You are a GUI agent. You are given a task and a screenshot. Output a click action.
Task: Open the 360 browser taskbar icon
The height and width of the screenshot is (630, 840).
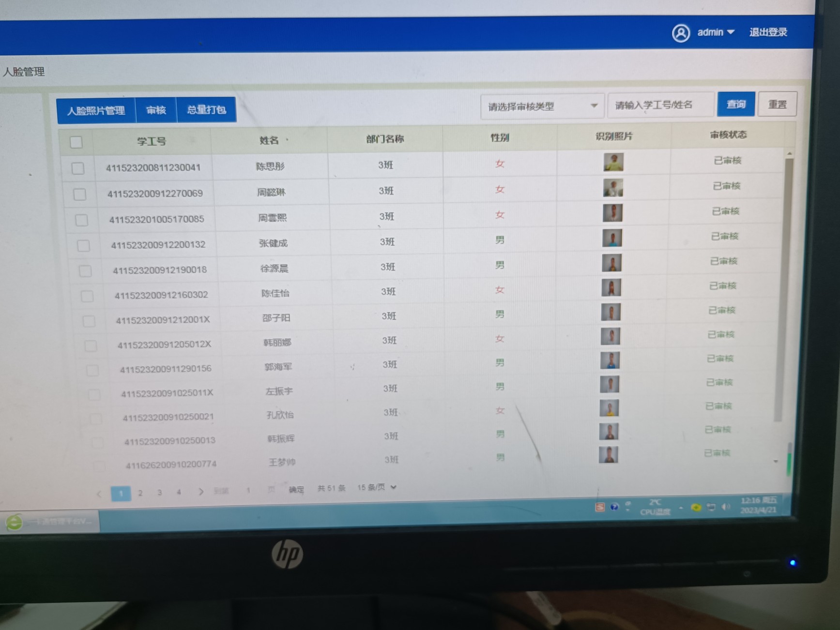(x=14, y=522)
